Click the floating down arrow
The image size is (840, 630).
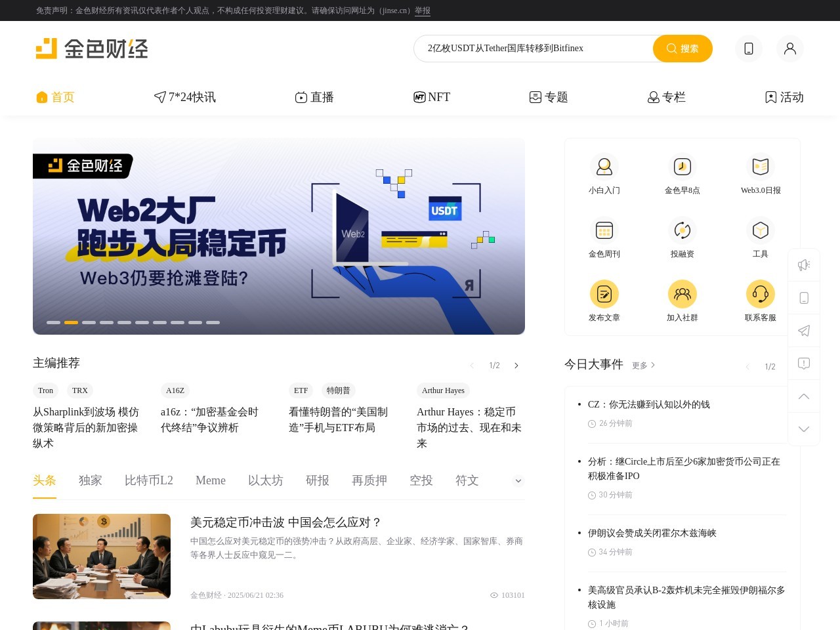804,429
